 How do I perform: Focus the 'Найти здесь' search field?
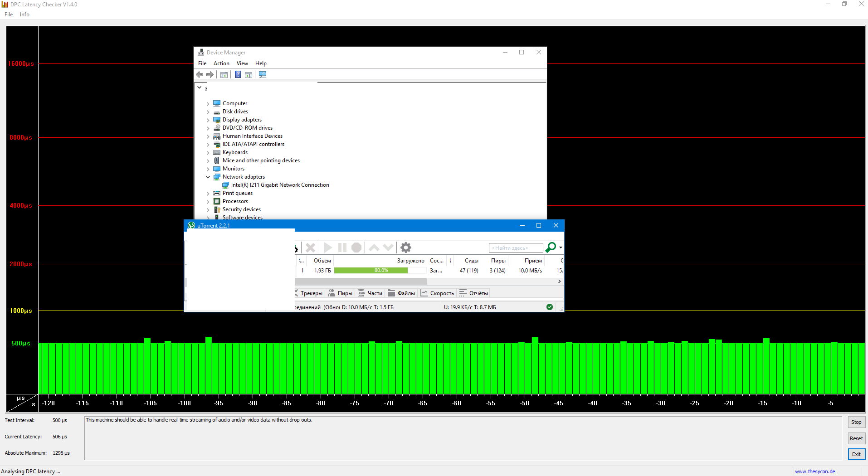tap(516, 248)
